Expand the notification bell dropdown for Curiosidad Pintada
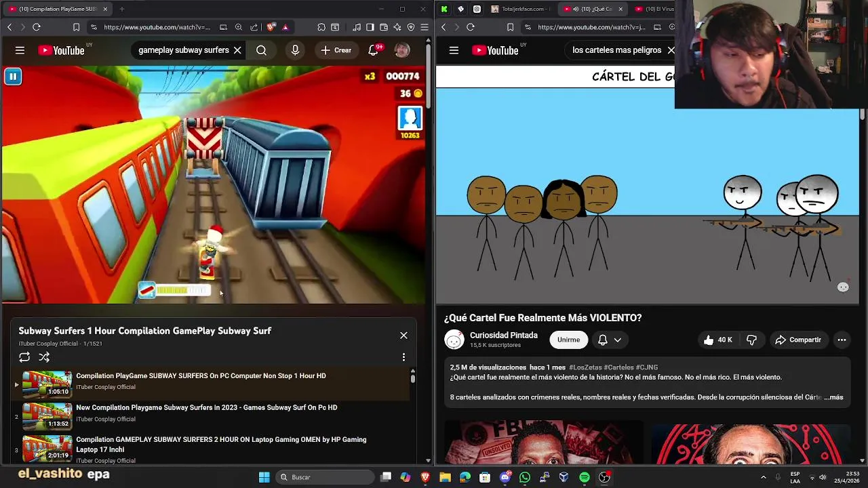 pos(610,340)
